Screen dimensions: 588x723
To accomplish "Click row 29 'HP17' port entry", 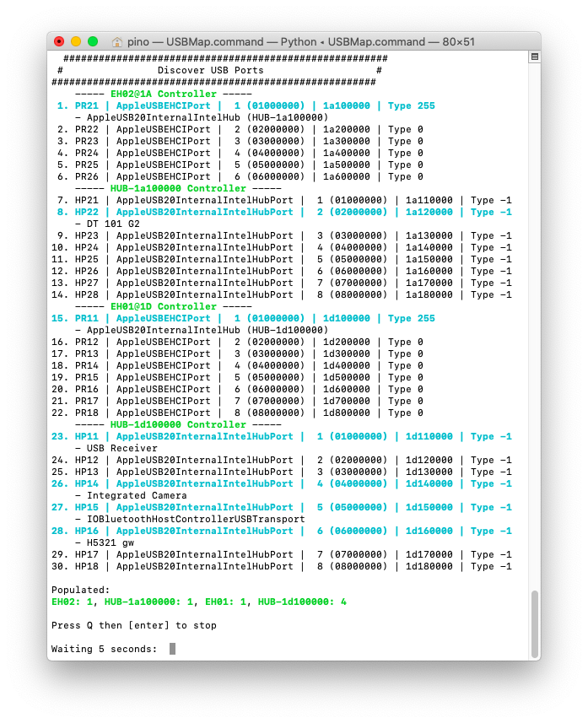I will click(281, 555).
